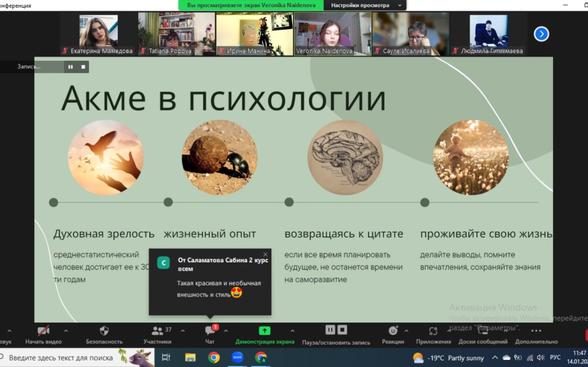588x367 pixels.
Task: Open the Reactions (Реакции) smiley icon
Action: [393, 331]
